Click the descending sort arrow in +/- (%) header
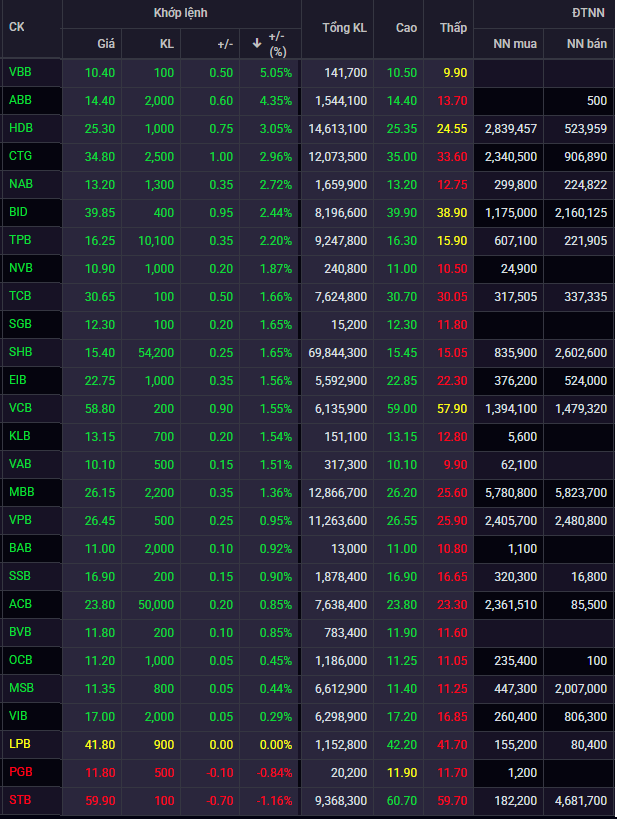 [x=257, y=44]
